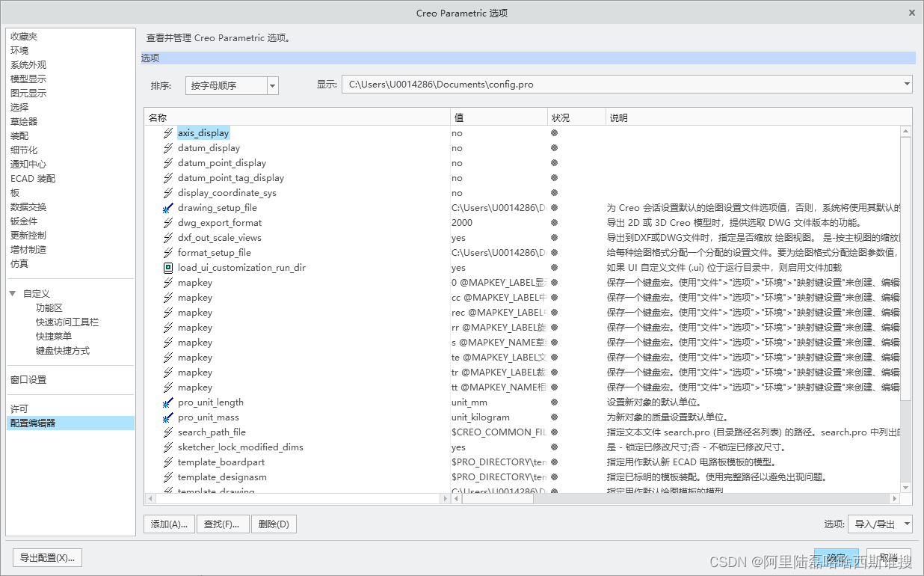Click the 导出配置(X)... button

point(48,558)
